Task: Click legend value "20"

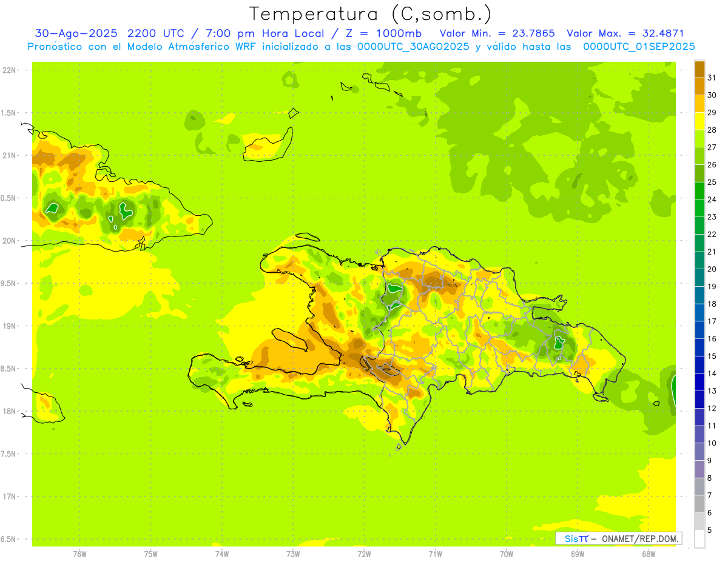Action: (712, 269)
